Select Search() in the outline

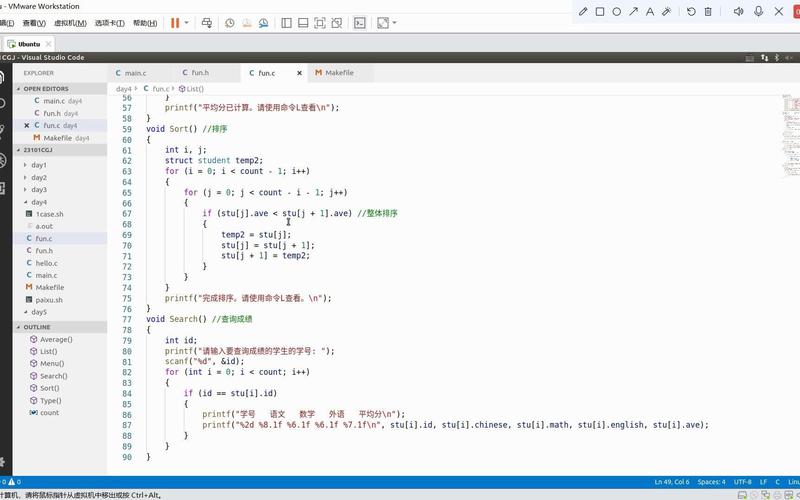click(53, 376)
